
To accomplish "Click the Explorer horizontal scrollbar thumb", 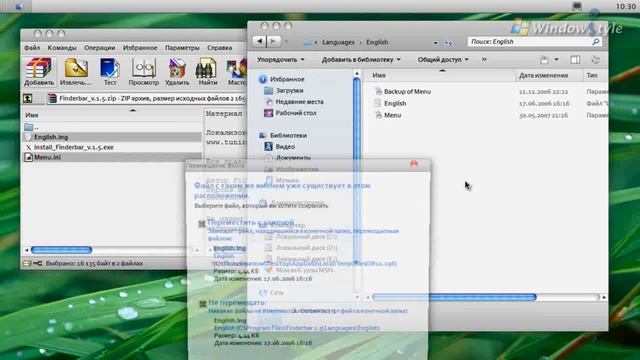I will point(454,297).
